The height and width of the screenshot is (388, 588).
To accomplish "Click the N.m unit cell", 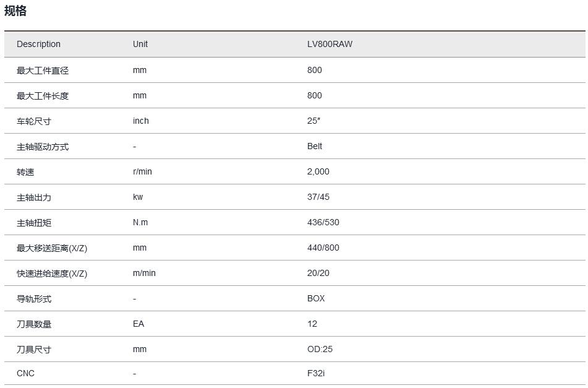I will point(140,222).
